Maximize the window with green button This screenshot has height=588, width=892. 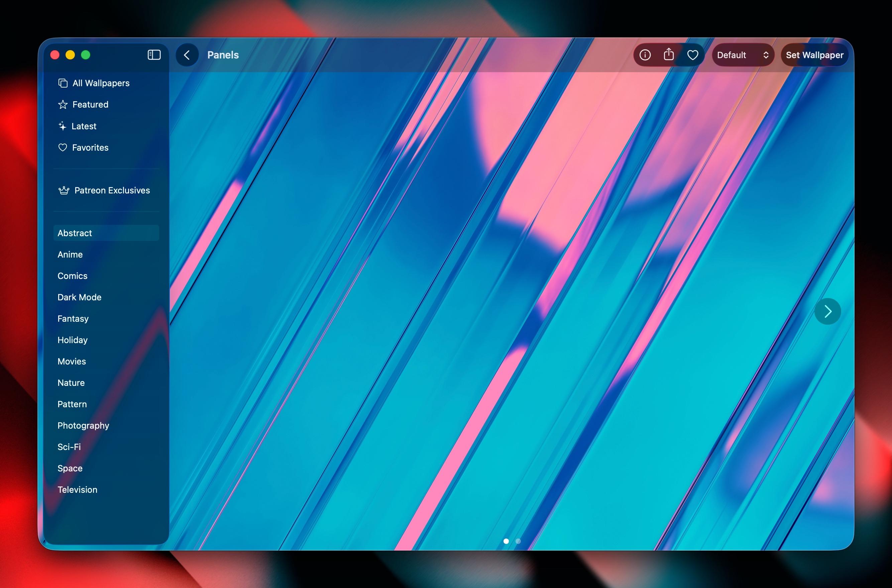[86, 55]
